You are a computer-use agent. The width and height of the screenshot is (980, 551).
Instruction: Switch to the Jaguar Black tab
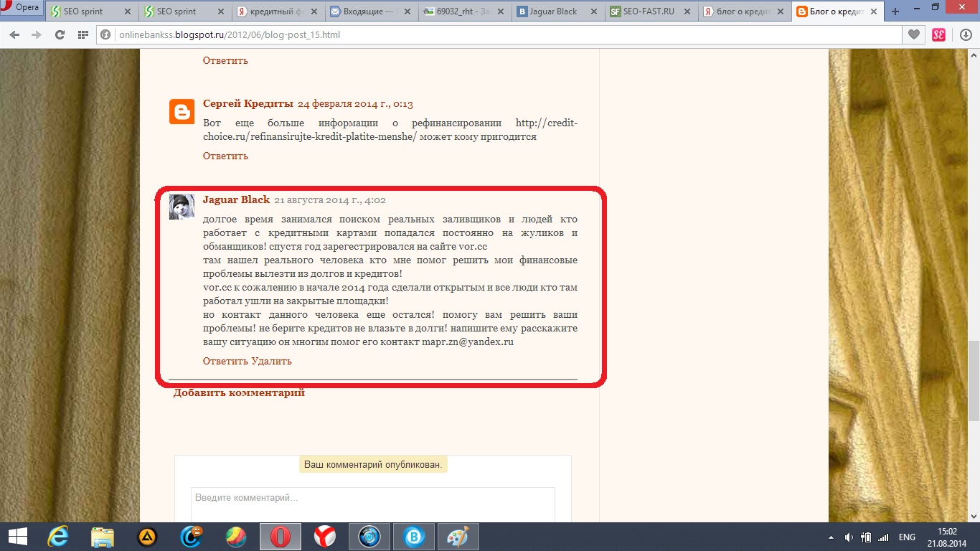(557, 11)
